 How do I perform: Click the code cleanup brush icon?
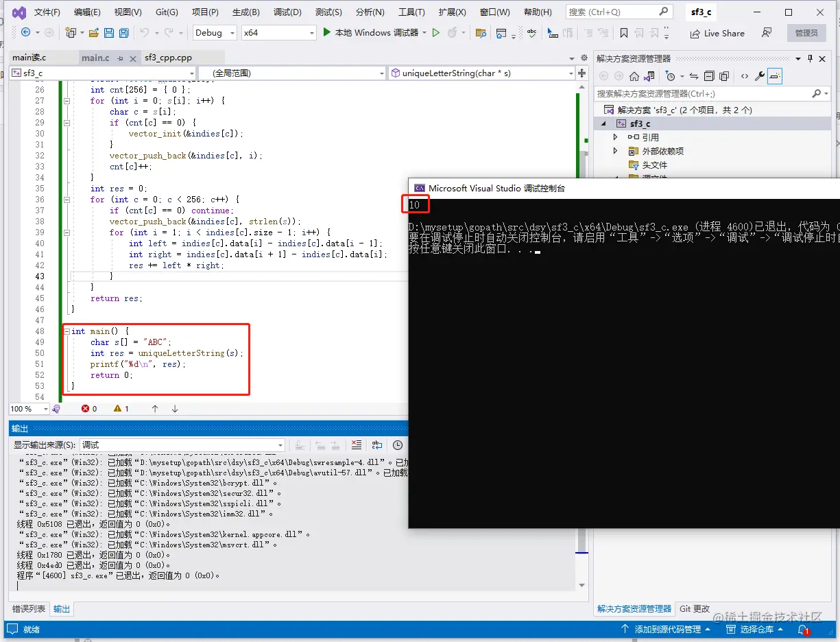(x=56, y=409)
